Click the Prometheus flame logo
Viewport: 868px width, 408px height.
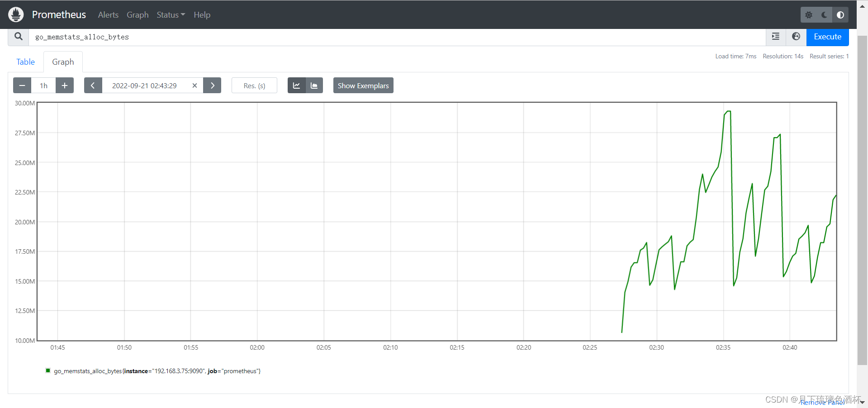click(16, 14)
